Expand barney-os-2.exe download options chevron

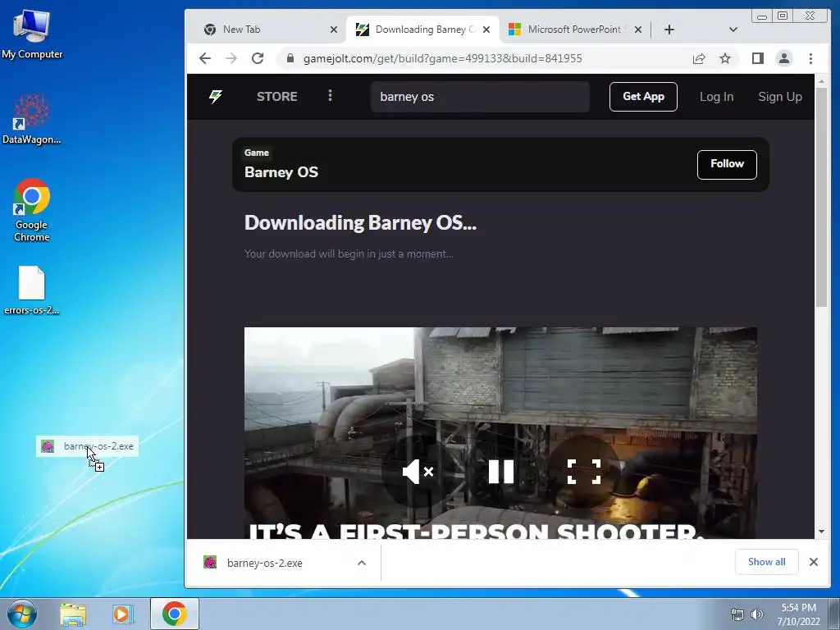[x=362, y=563]
